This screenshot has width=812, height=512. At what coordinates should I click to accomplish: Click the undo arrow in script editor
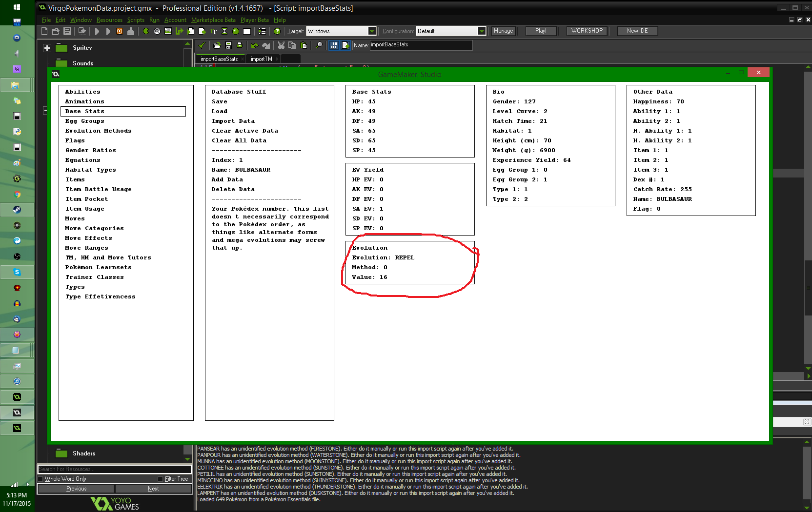tap(254, 45)
